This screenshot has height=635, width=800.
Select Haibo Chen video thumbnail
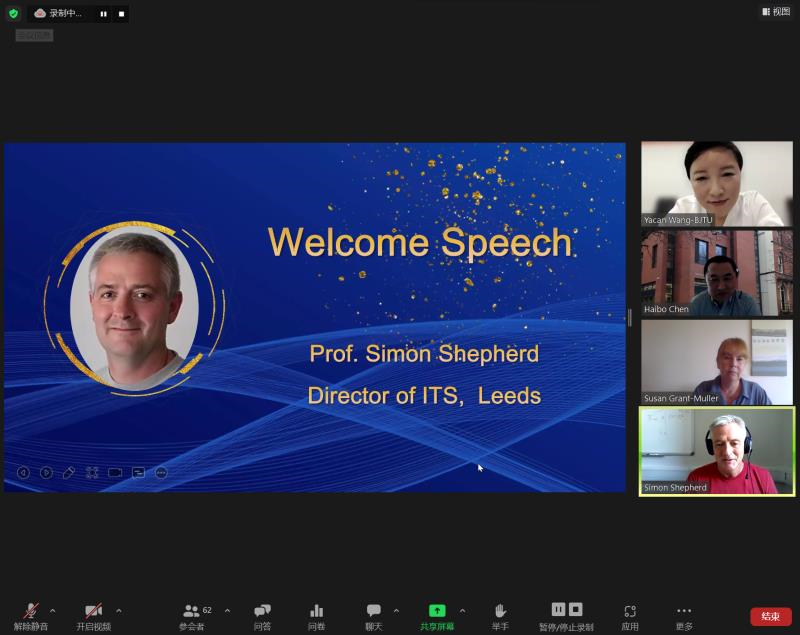tap(716, 273)
